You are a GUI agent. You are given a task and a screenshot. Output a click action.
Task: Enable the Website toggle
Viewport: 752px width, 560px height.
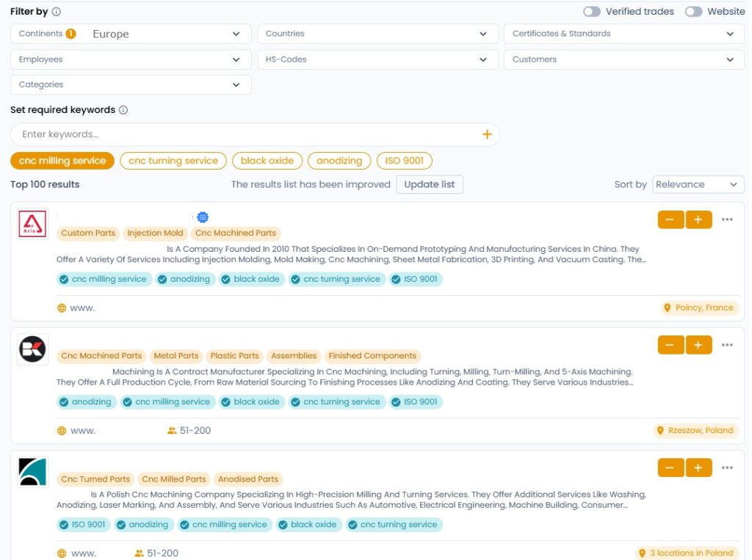click(x=693, y=12)
